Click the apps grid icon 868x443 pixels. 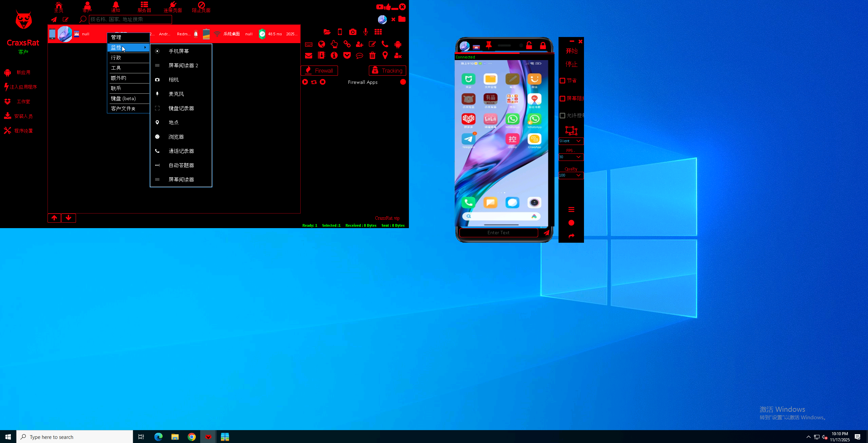pyautogui.click(x=378, y=32)
